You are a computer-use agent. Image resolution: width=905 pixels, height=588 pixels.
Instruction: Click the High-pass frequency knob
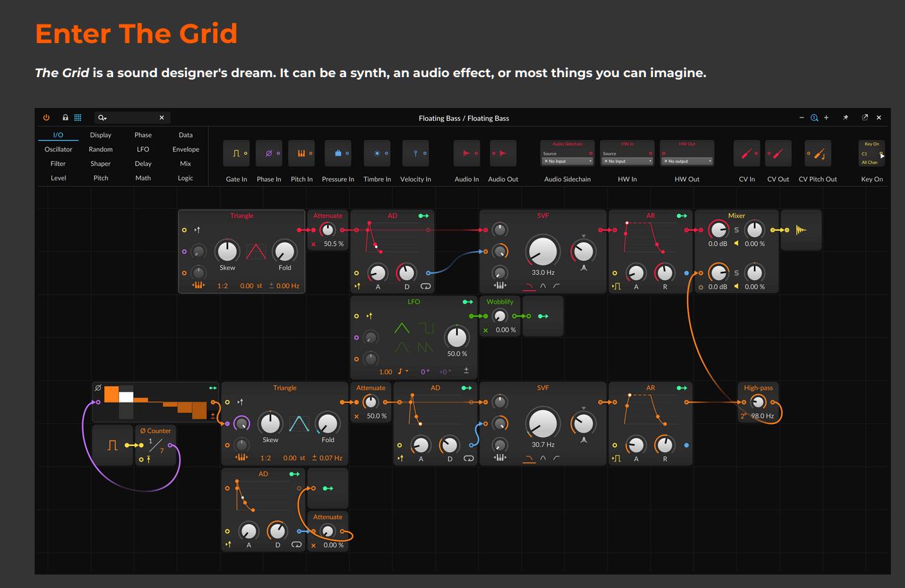coord(758,402)
